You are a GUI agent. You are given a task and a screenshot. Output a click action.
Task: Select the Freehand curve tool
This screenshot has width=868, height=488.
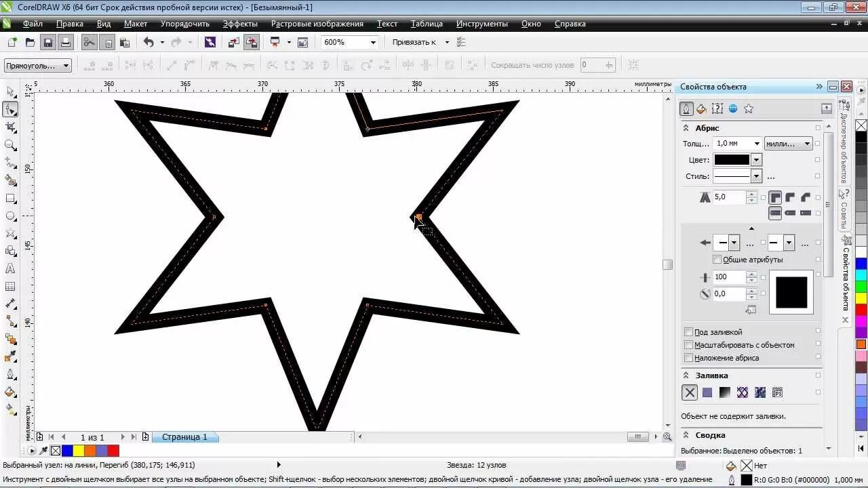[10, 163]
